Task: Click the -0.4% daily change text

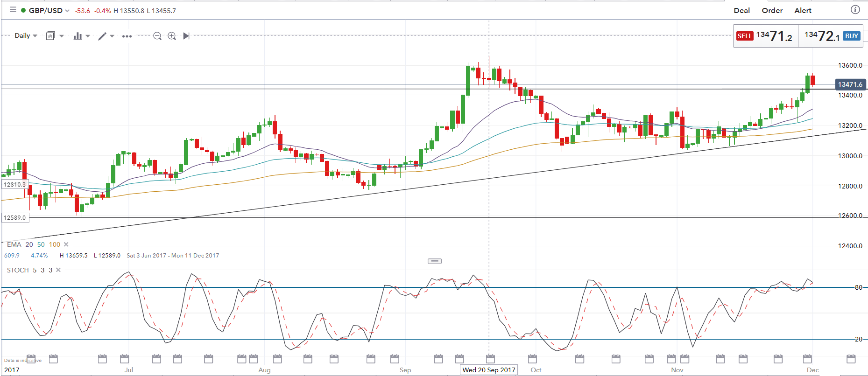Action: [x=103, y=11]
